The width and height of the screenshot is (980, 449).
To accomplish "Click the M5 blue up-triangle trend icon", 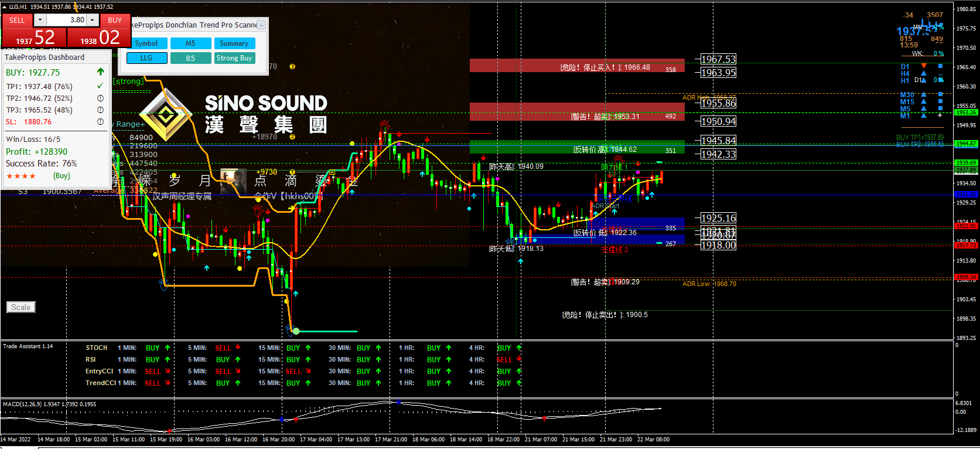I will 924,108.
